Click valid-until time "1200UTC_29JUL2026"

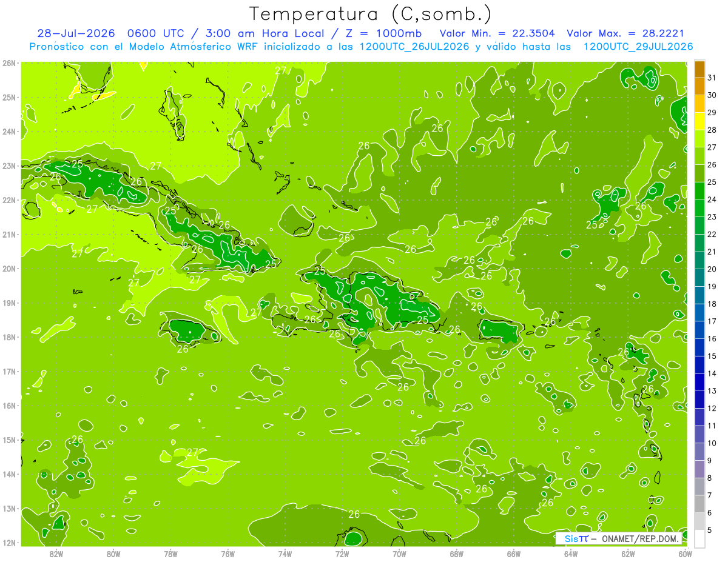(638, 47)
